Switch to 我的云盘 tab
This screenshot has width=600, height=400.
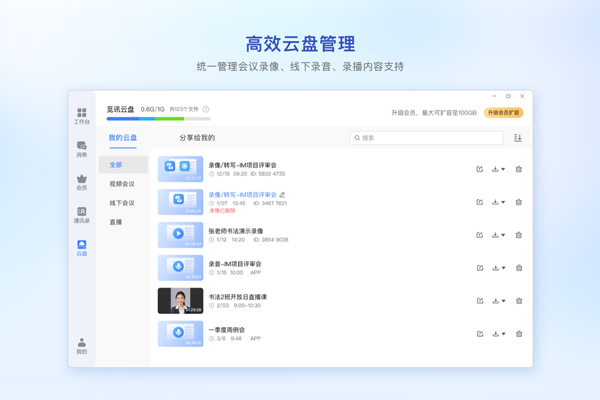point(122,138)
